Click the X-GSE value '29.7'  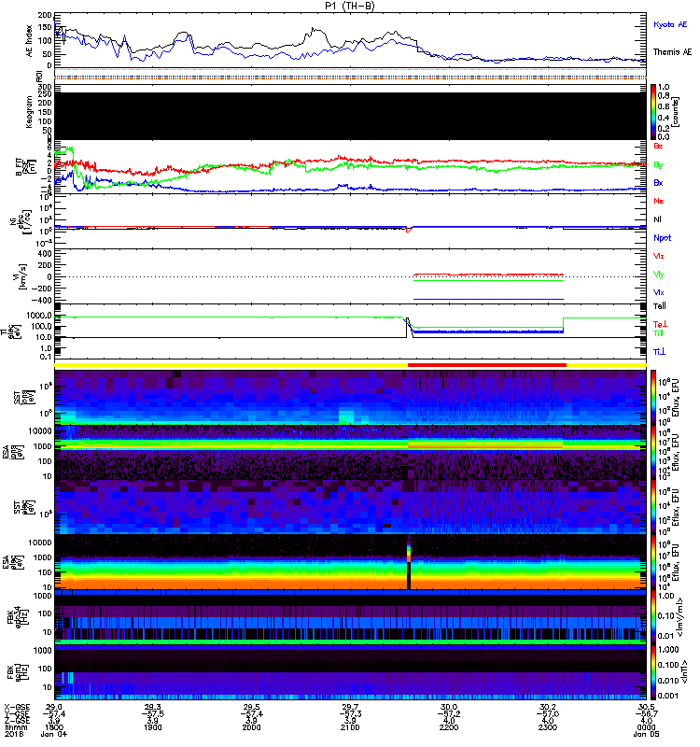350,707
